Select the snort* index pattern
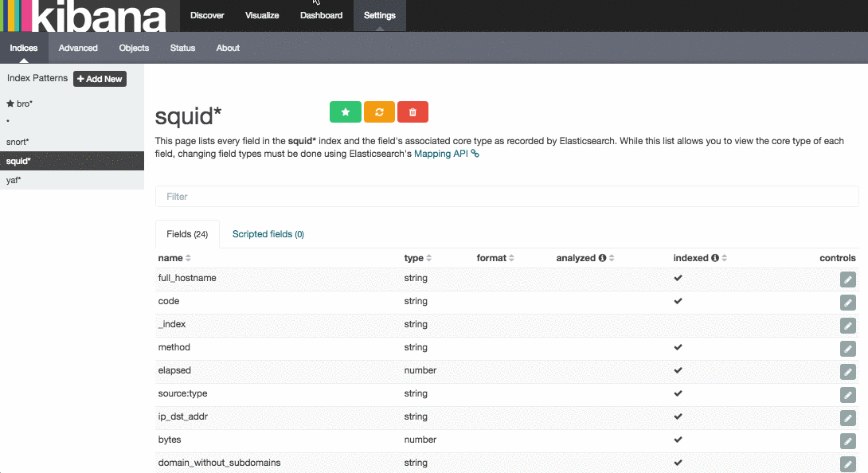868x473 pixels. click(72, 142)
